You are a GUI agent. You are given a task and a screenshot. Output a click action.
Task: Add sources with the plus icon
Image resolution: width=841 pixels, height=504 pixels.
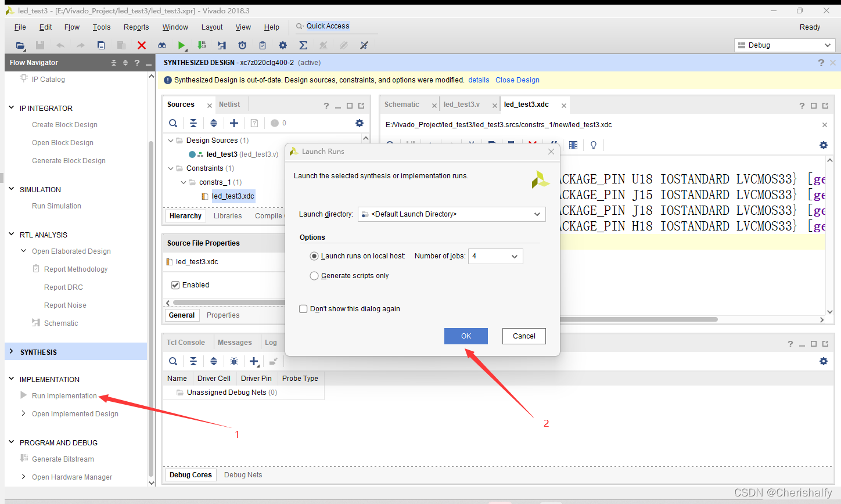(x=234, y=123)
